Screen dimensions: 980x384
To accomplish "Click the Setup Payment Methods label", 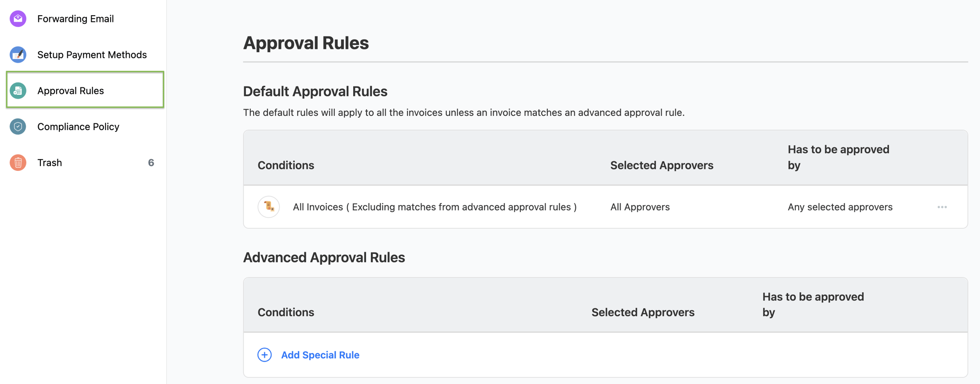I will tap(92, 55).
